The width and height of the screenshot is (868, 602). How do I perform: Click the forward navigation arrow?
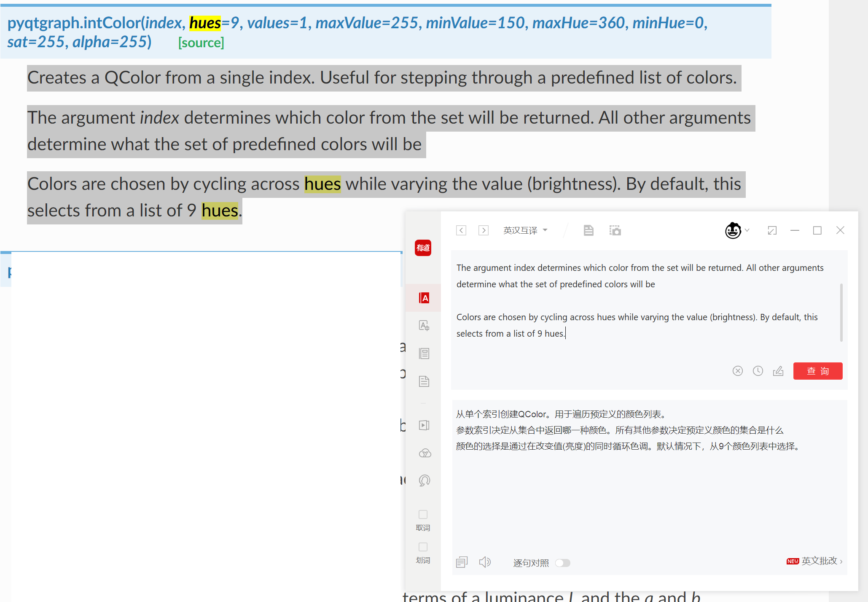(x=483, y=230)
